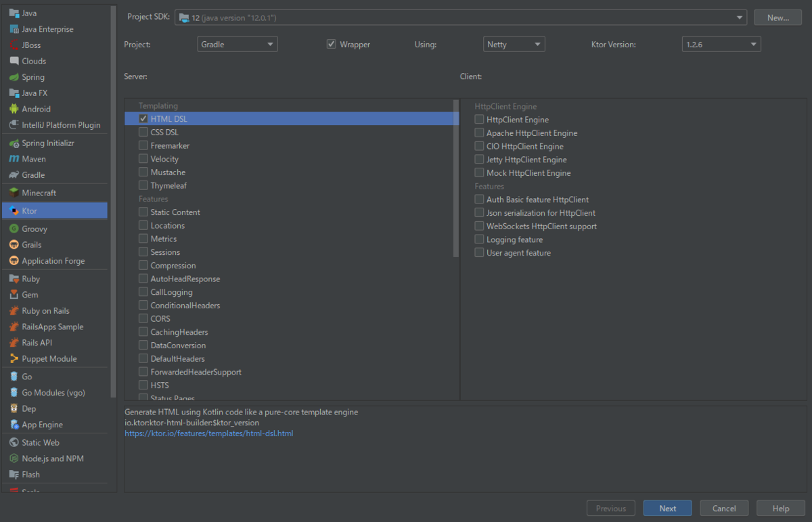Open the Project SDK dropdown
Screen dimensions: 812x522
(x=461, y=18)
